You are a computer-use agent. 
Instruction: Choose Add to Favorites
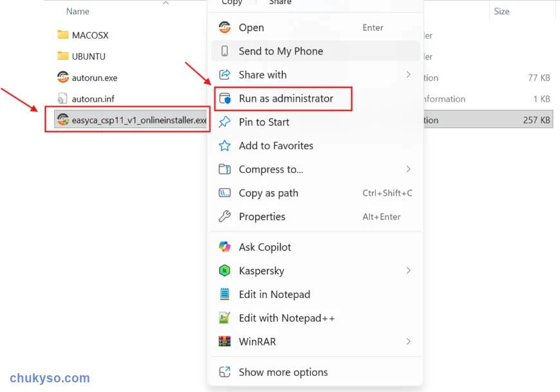(315, 145)
